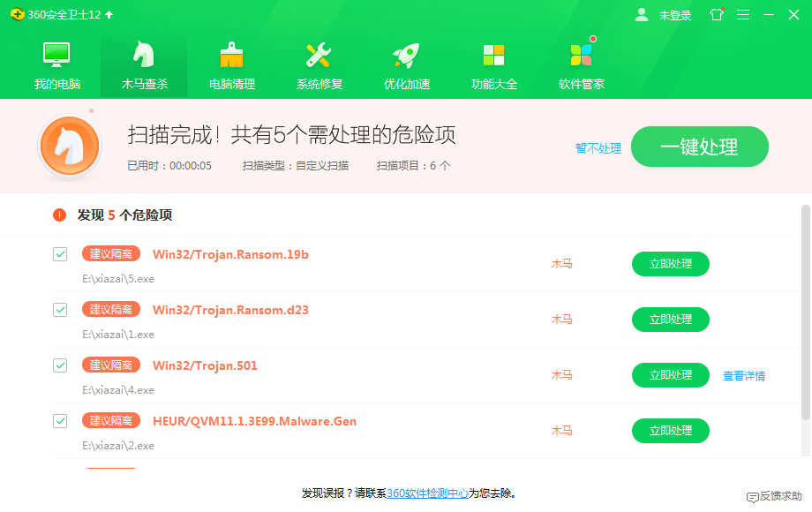This screenshot has width=812, height=512.
Task: Uncheck HEUR/QVM11.1.3E99.Malware.Gen checkbox
Action: (60, 421)
